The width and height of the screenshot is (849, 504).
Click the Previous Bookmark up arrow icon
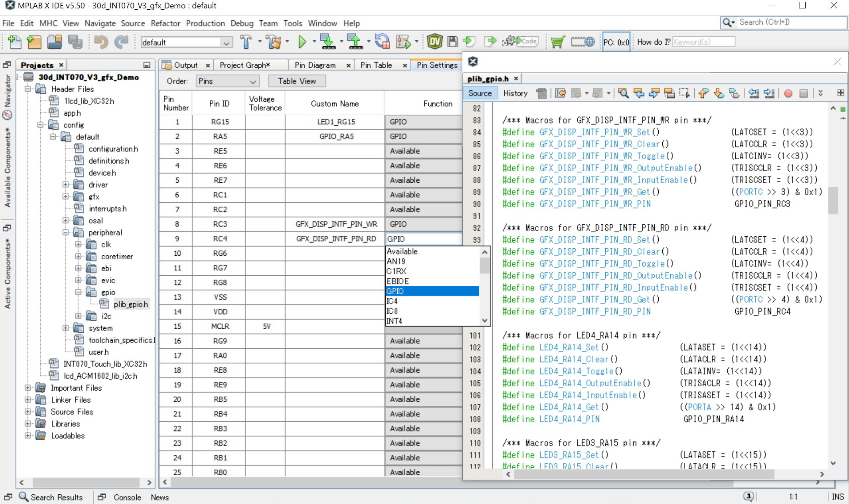(x=703, y=93)
